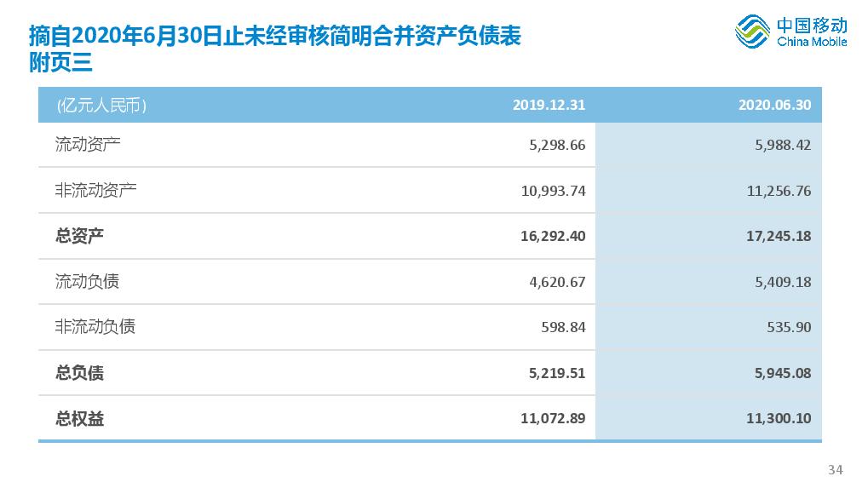The height and width of the screenshot is (488, 868).
Task: Click the 非流动负债 row label
Action: pos(95,327)
